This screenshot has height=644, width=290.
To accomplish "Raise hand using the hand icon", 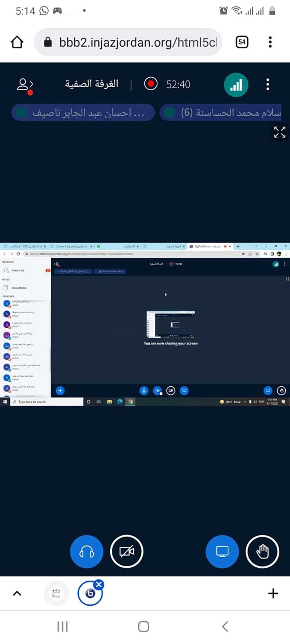I will point(262,552).
